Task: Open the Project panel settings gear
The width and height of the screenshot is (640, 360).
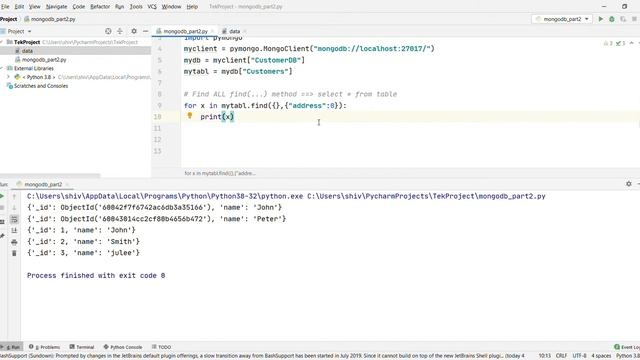Action: pyautogui.click(x=134, y=31)
